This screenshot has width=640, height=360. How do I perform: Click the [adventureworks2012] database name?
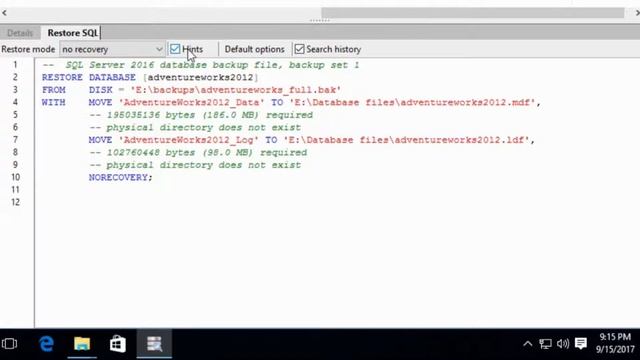(x=200, y=78)
